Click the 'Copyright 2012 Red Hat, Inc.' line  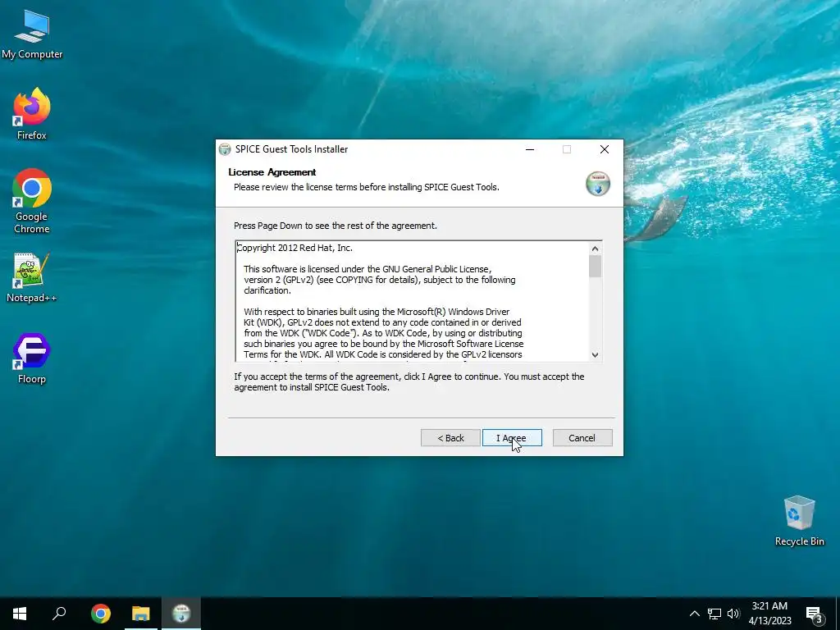point(295,248)
